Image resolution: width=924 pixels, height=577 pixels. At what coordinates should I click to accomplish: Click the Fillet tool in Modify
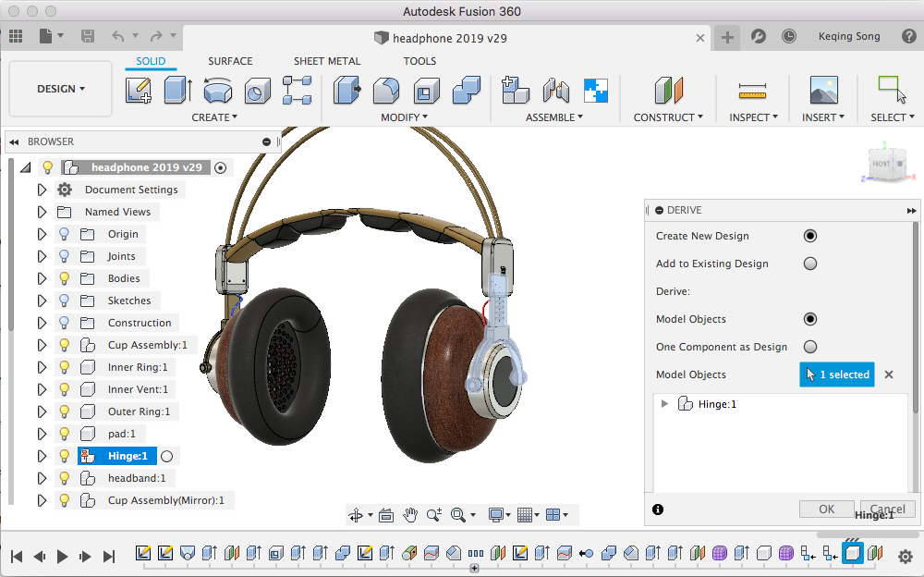(x=386, y=91)
